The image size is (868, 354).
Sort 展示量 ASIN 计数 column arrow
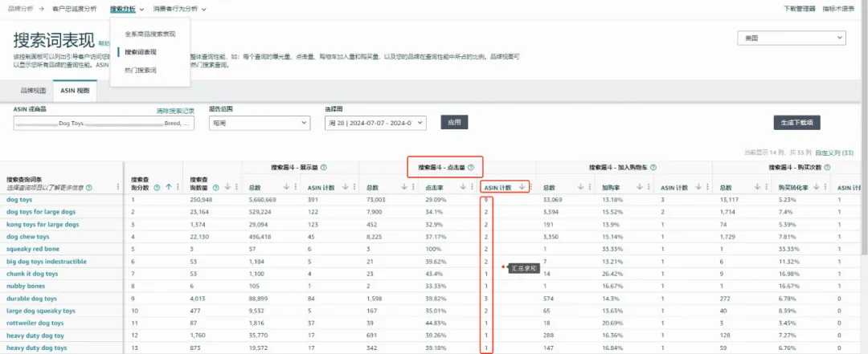point(346,187)
